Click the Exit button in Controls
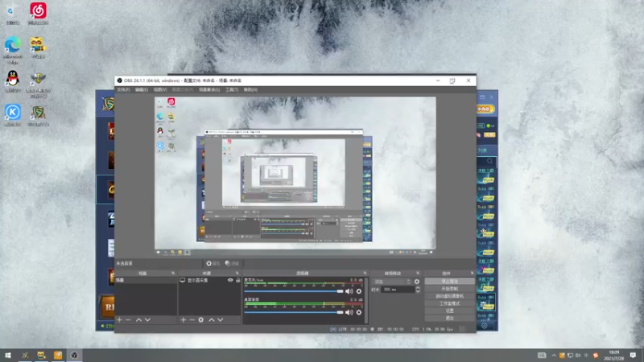This screenshot has height=362, width=644. pos(449,318)
